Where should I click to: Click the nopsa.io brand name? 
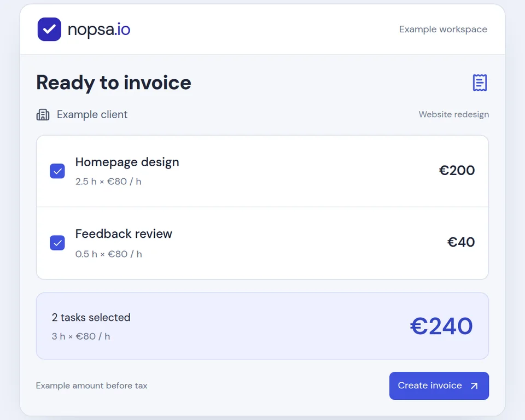(x=99, y=30)
